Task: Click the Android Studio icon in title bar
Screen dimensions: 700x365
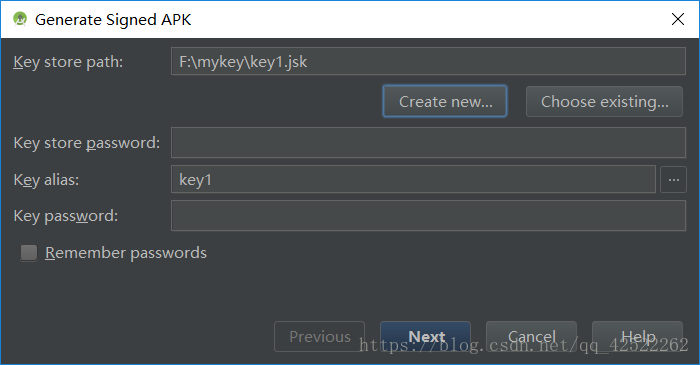Action: 20,19
